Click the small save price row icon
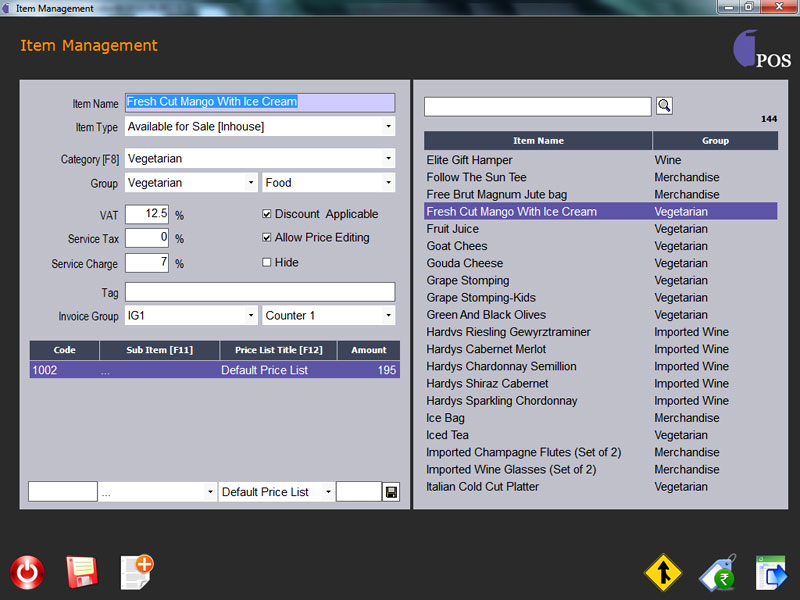 (x=390, y=492)
